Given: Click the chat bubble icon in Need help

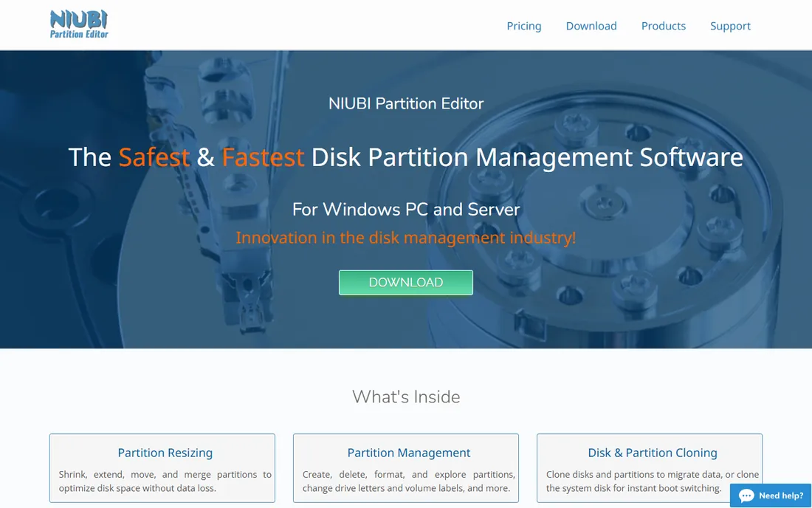Looking at the screenshot, I should [x=746, y=496].
